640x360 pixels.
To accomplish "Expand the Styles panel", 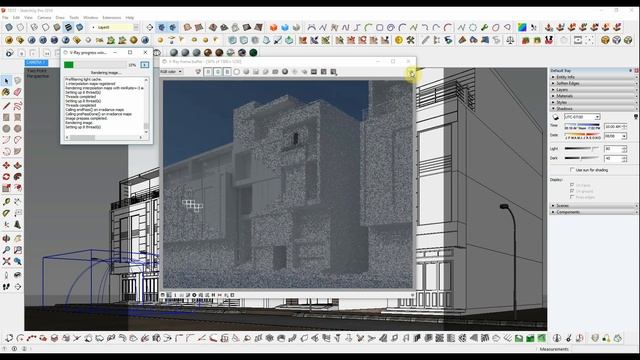I will 593,102.
